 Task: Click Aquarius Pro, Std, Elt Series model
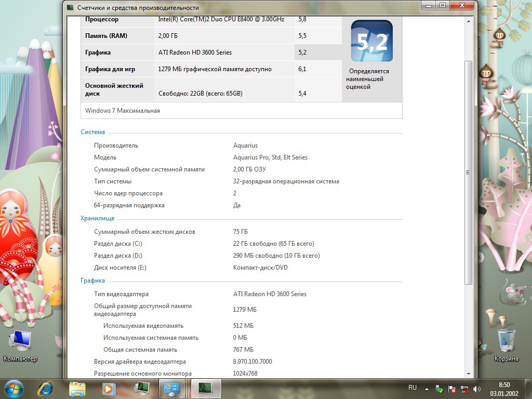(x=270, y=157)
